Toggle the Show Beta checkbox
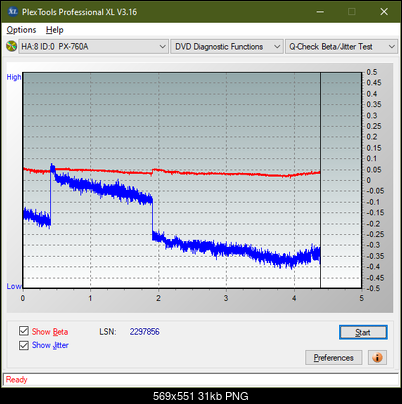 [24, 331]
